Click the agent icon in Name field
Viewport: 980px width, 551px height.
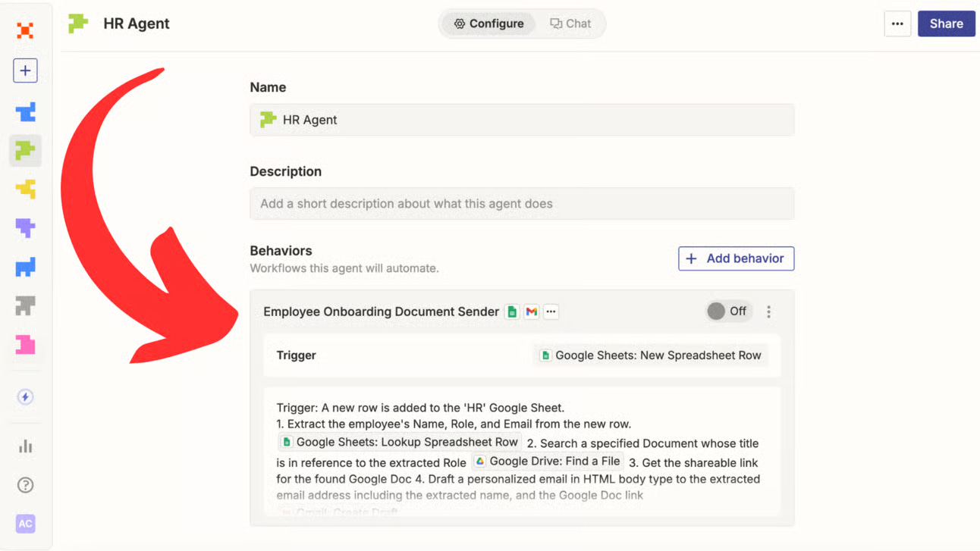click(x=268, y=119)
